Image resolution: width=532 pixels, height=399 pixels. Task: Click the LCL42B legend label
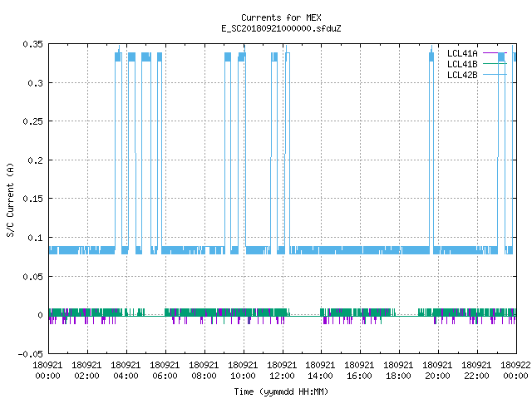pos(462,75)
